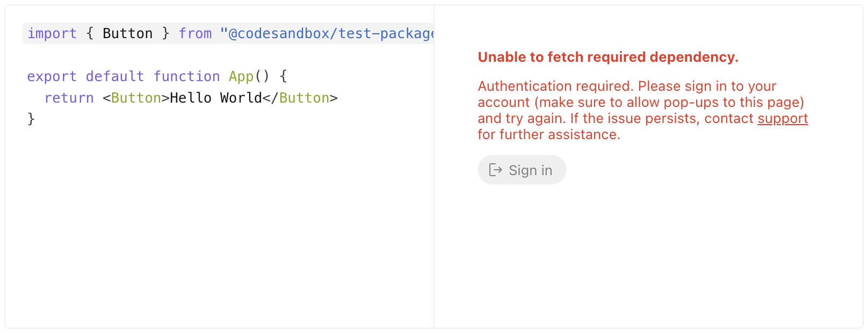Click the Sign in arrow icon
The width and height of the screenshot is (868, 333).
click(495, 170)
